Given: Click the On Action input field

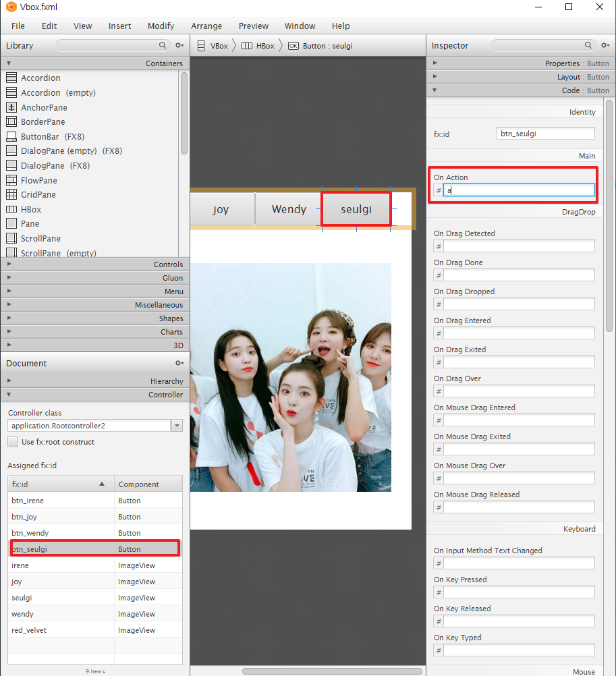Looking at the screenshot, I should click(519, 190).
